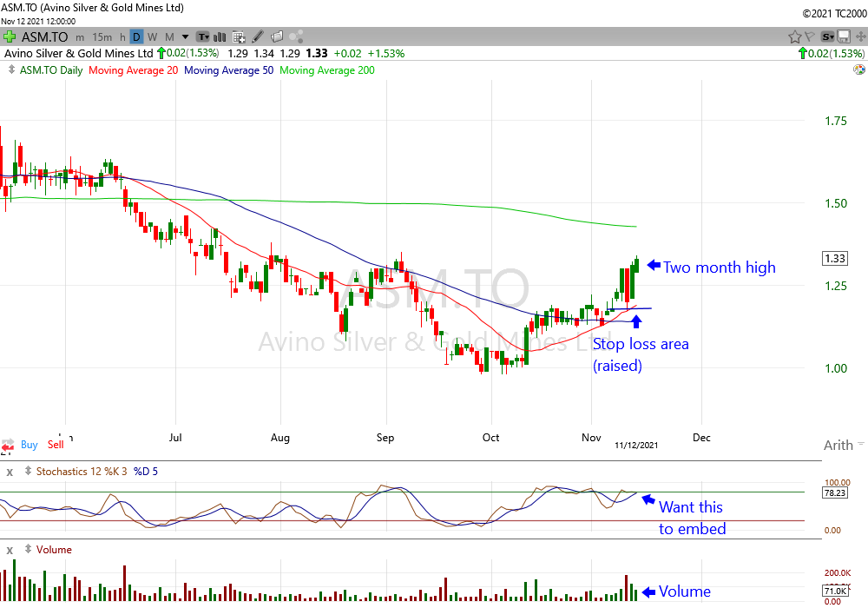Open the color palette icon

pos(859,69)
